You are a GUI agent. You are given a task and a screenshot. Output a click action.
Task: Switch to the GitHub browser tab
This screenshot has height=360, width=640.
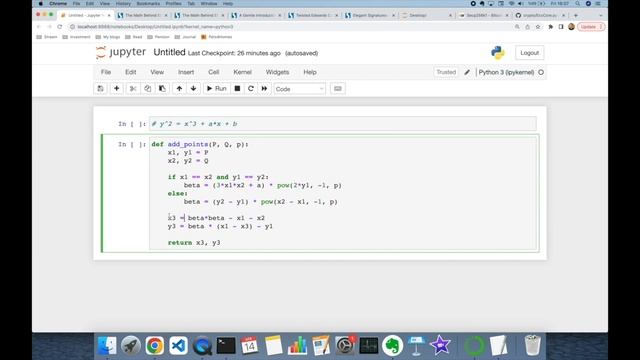540,15
